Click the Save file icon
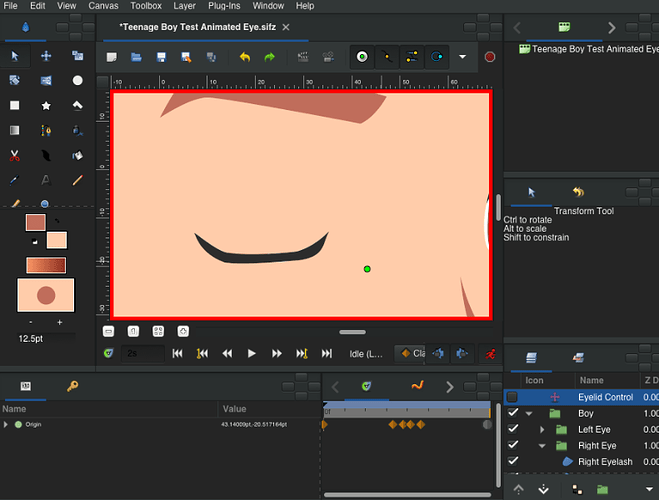Screen dimensions: 659x500 161,57
